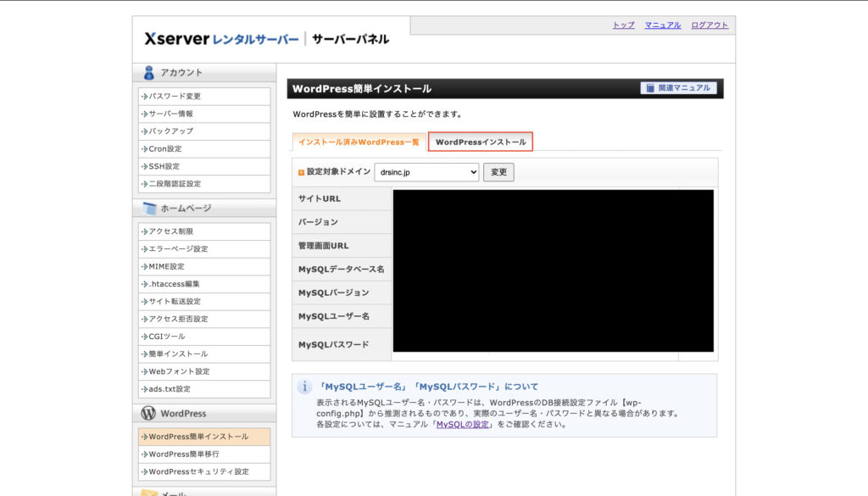Viewport: 868px width, 496px height.
Task: Click the orange marker beside 設定対象ドメイン
Action: (x=301, y=173)
